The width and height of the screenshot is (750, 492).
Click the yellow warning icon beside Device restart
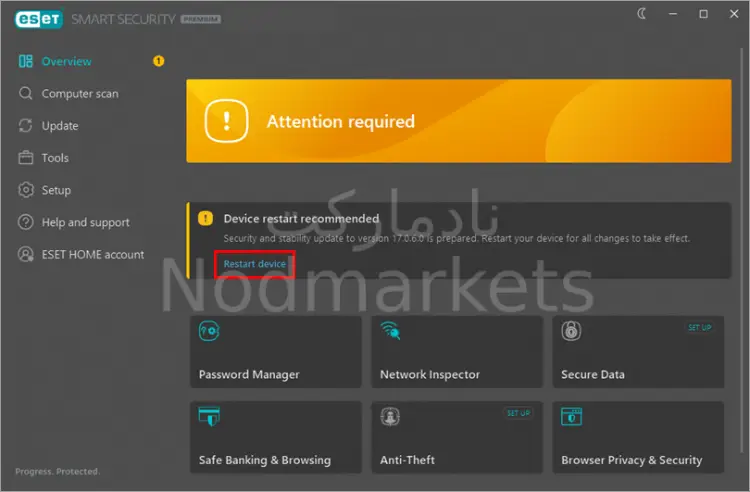(205, 219)
